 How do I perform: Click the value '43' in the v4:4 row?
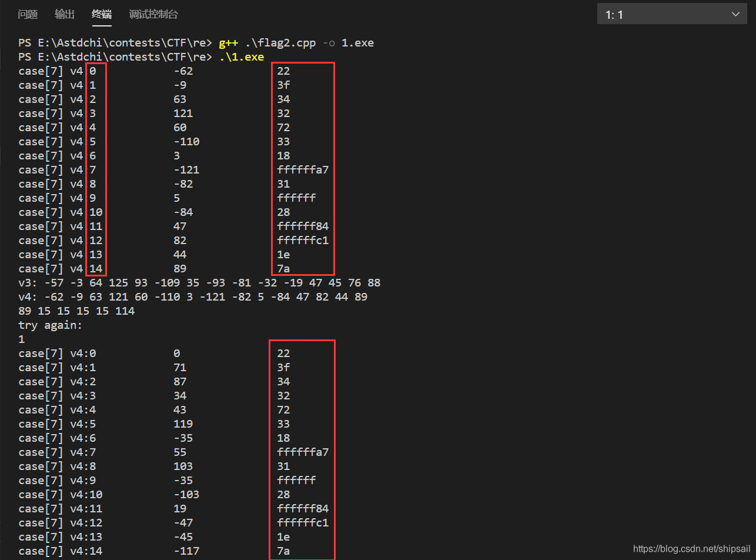(x=180, y=410)
